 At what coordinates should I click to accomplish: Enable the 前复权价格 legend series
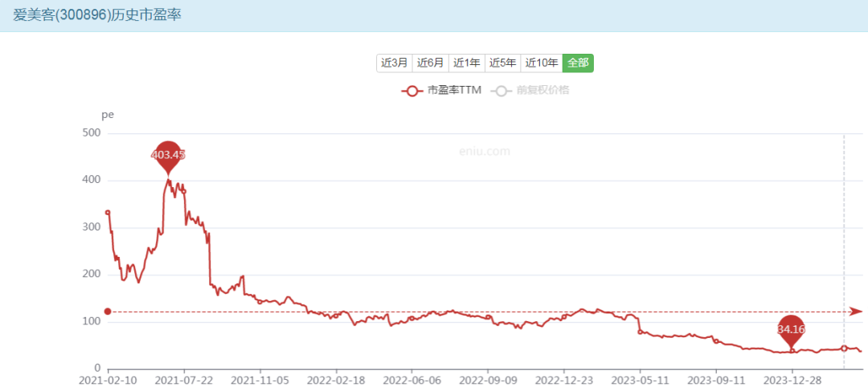click(532, 91)
